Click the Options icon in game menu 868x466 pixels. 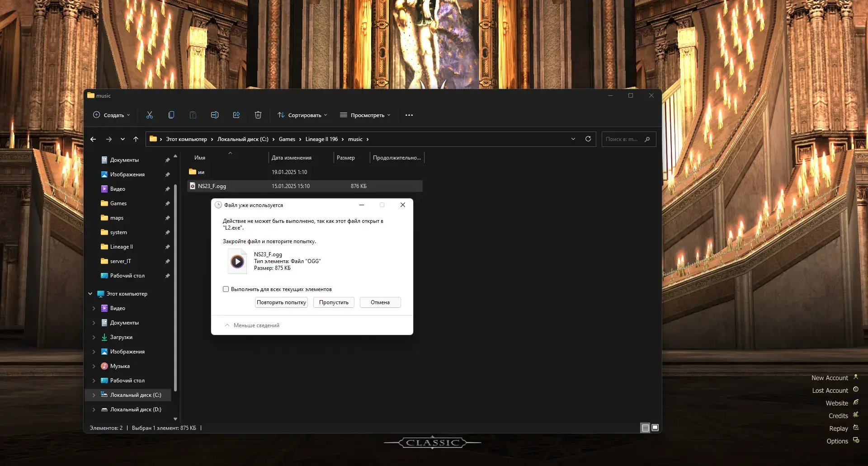coord(856,440)
